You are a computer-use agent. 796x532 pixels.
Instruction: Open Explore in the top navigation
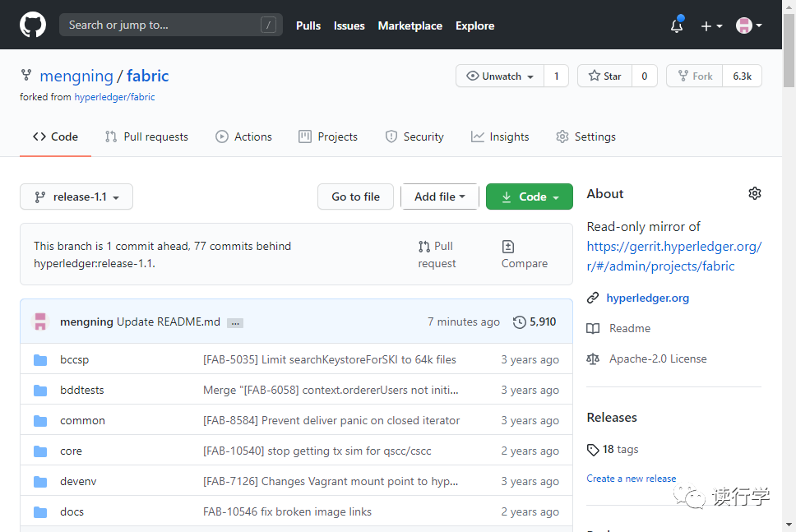pos(474,25)
